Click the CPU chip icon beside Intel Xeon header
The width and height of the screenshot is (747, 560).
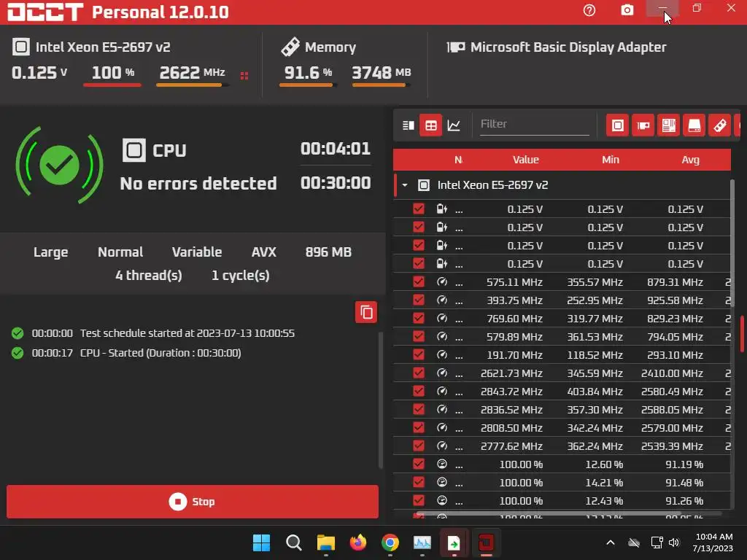point(20,47)
